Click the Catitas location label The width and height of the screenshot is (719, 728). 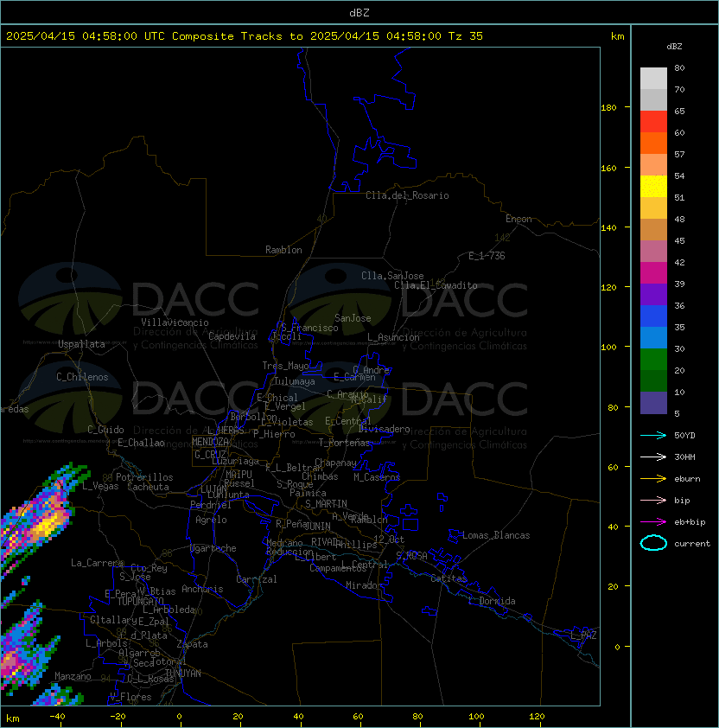[x=449, y=578]
